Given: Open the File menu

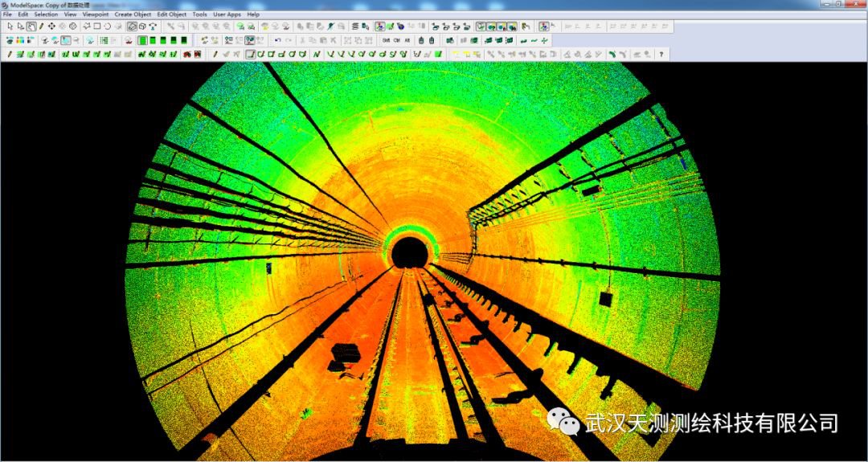Looking at the screenshot, I should [7, 14].
